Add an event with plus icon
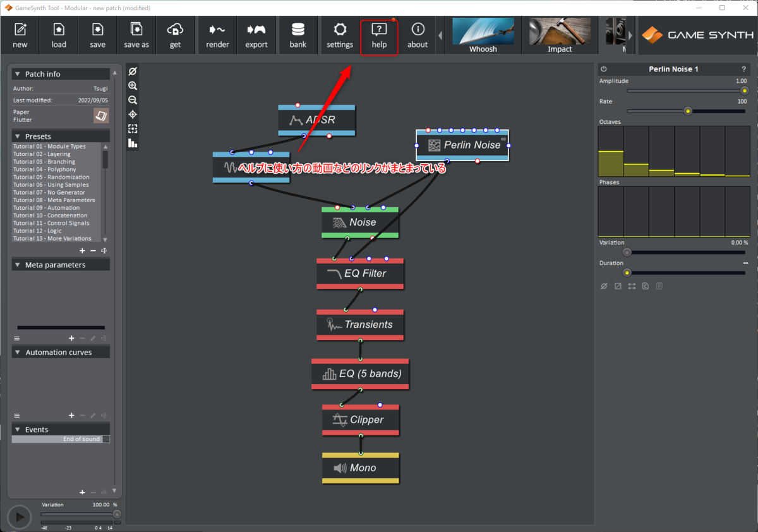 coord(82,492)
